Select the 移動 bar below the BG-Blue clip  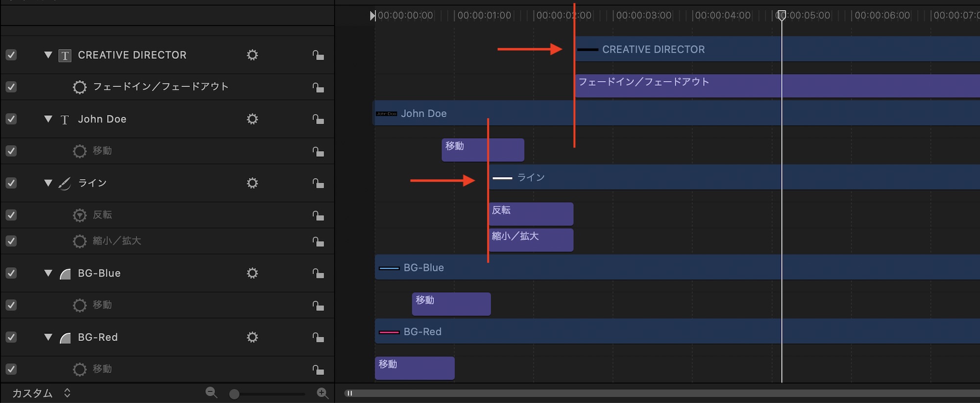coord(451,304)
